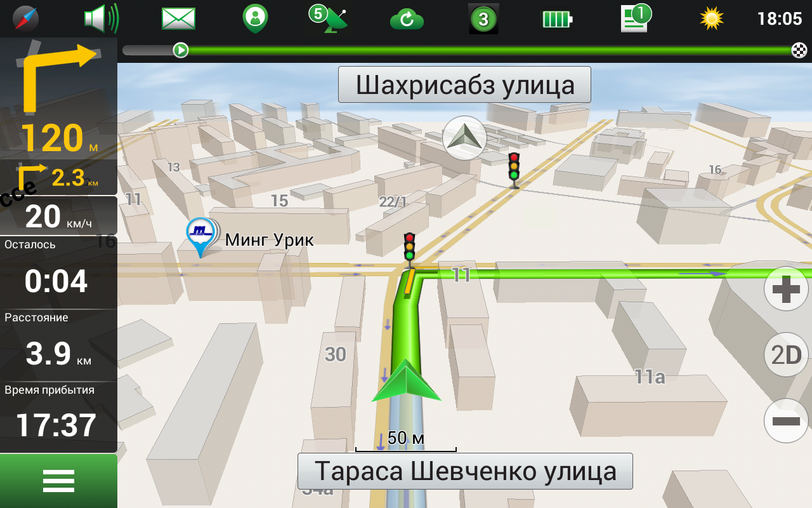
Task: Tap the cloud sync icon
Action: click(407, 18)
